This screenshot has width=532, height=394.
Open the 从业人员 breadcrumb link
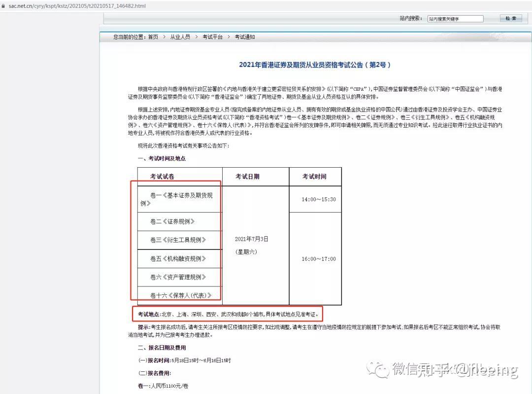pyautogui.click(x=180, y=36)
